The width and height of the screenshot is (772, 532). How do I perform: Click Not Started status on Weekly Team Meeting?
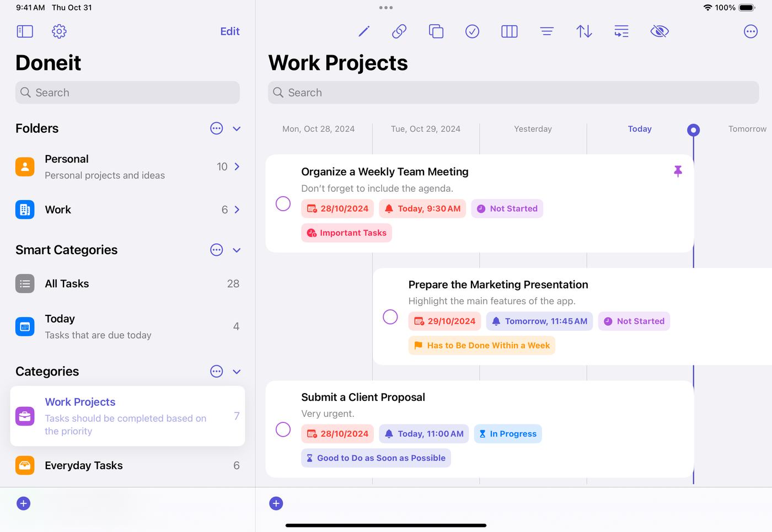click(x=507, y=209)
